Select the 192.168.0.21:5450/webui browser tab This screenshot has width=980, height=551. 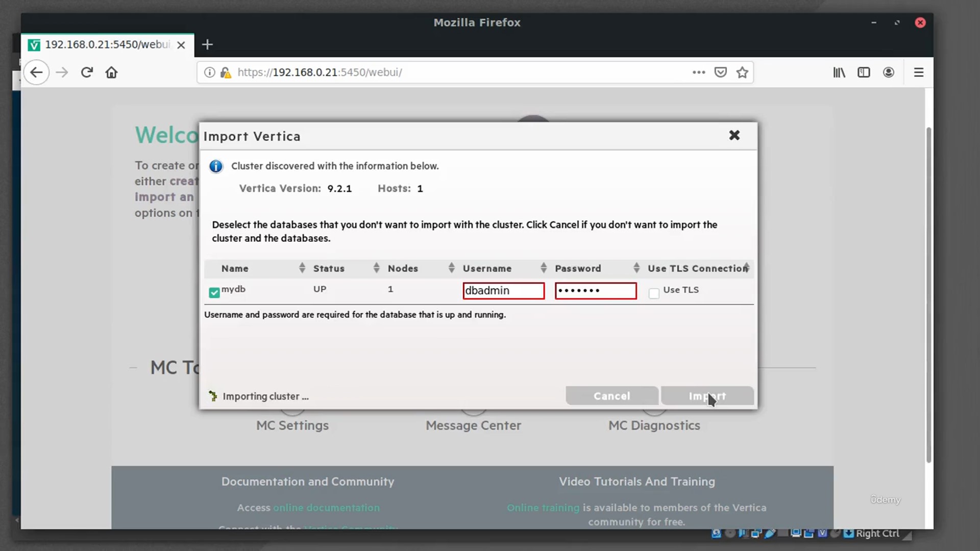107,45
